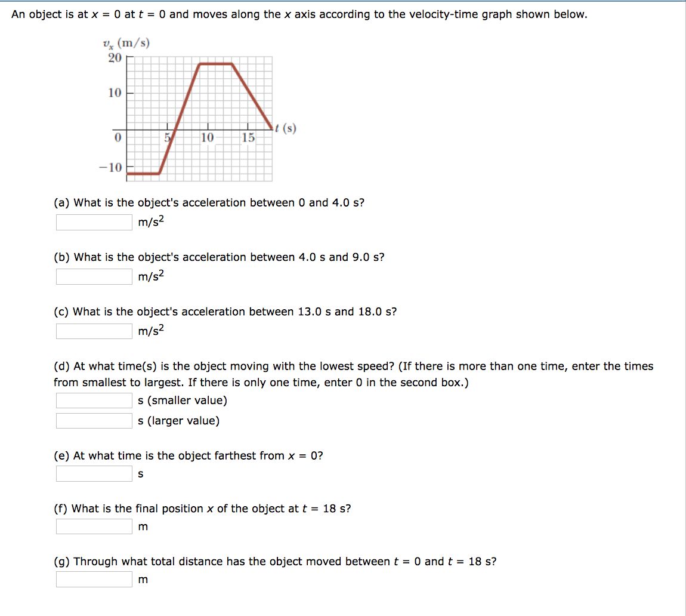Click the larger value box in part (d)
686x616 pixels.
(x=93, y=420)
